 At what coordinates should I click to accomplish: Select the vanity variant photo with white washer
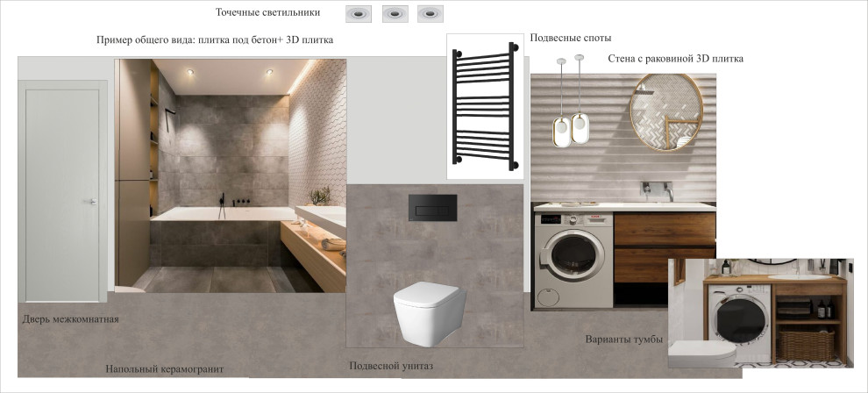click(x=760, y=313)
